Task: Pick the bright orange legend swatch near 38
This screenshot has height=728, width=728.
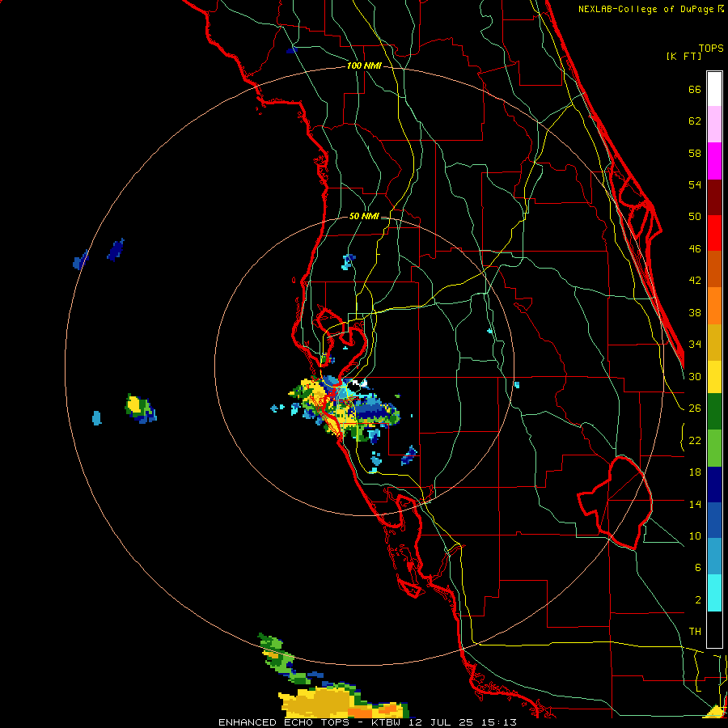Action: tap(714, 306)
